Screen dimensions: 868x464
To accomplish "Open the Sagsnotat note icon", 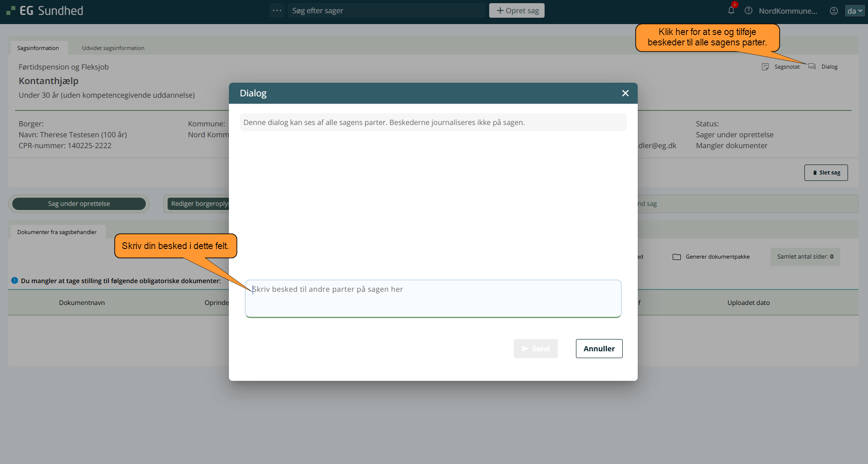I will (765, 67).
